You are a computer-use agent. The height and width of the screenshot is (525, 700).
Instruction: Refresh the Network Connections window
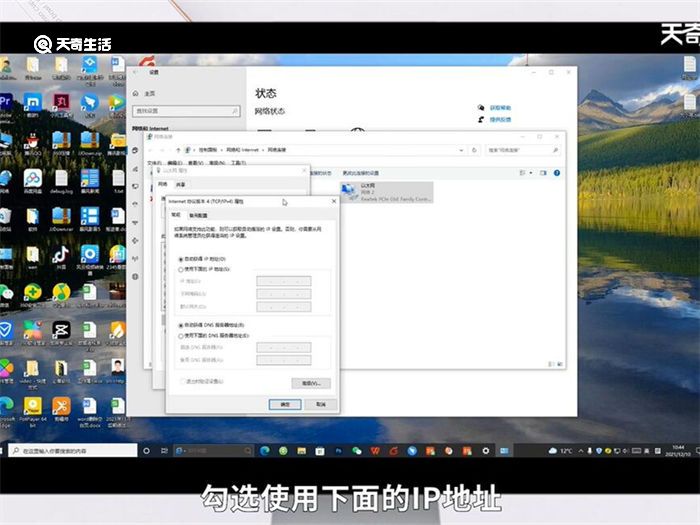click(474, 150)
